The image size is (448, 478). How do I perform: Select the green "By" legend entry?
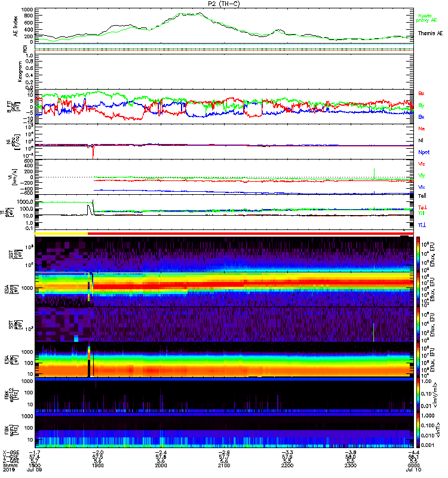pos(421,106)
